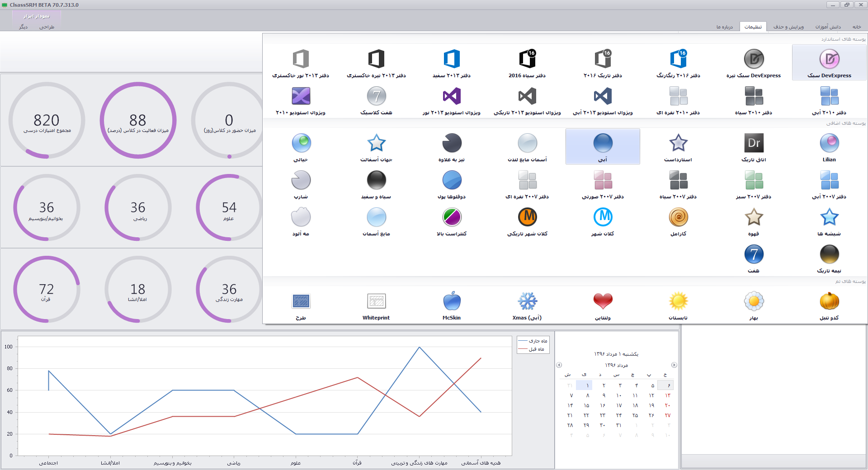Pick the Stardust star skin
Image resolution: width=868 pixels, height=470 pixels.
point(678,147)
